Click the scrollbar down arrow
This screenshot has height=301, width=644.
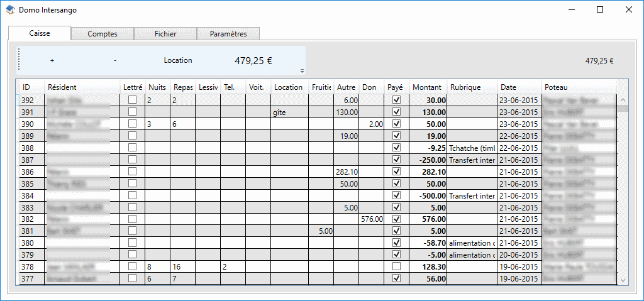(623, 279)
